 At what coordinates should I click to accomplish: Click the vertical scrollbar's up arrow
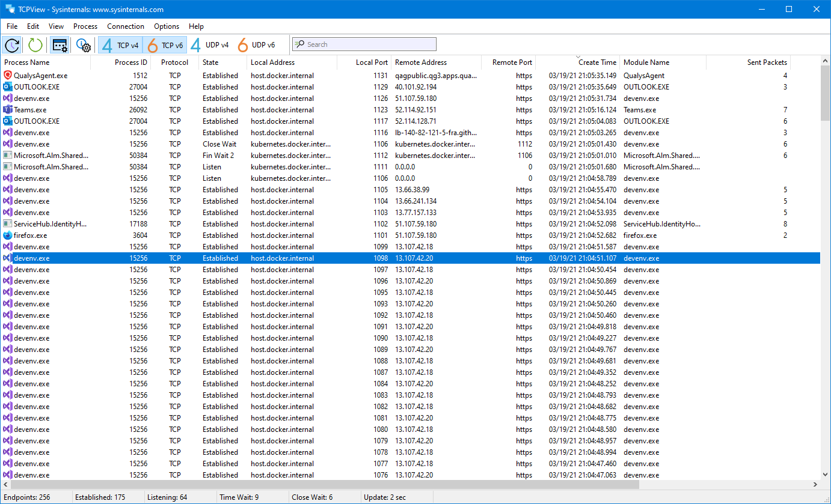[x=825, y=60]
